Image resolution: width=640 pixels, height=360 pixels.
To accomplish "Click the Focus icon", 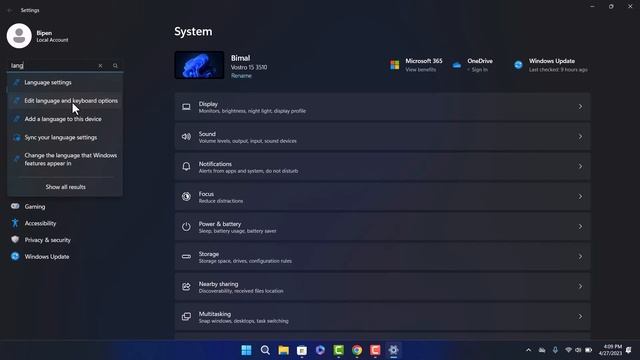I will [186, 196].
